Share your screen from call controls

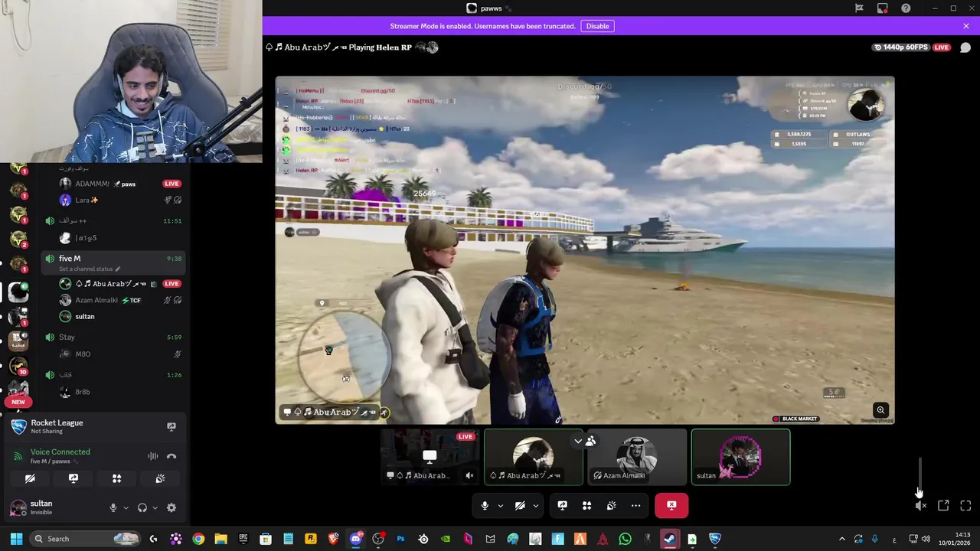[562, 505]
